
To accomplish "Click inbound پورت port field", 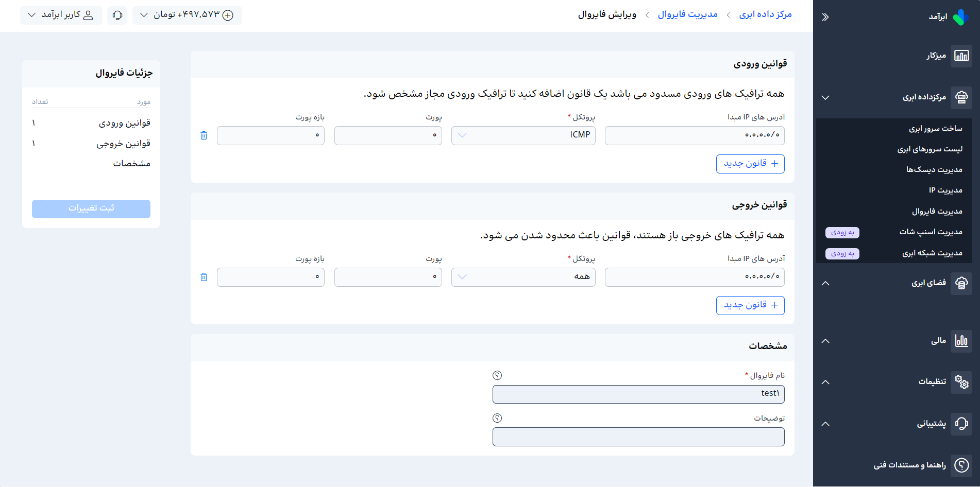I will [x=388, y=135].
